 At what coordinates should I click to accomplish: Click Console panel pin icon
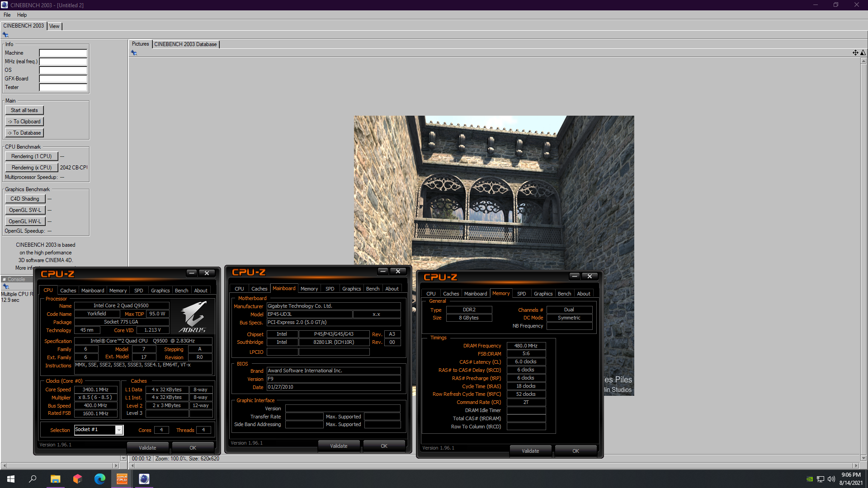6,286
